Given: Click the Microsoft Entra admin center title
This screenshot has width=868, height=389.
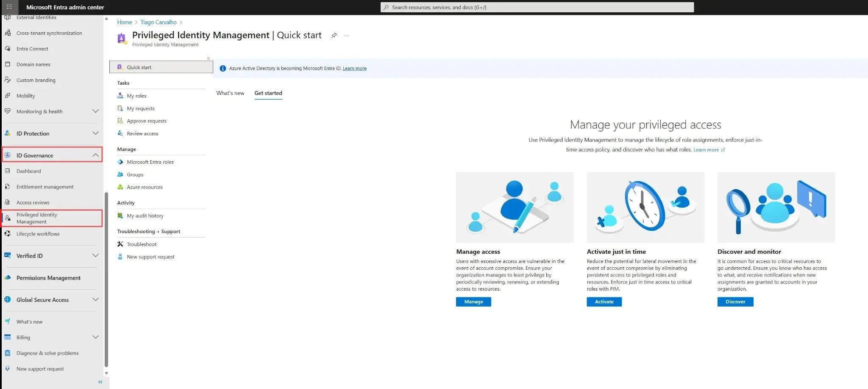Looking at the screenshot, I should [65, 7].
